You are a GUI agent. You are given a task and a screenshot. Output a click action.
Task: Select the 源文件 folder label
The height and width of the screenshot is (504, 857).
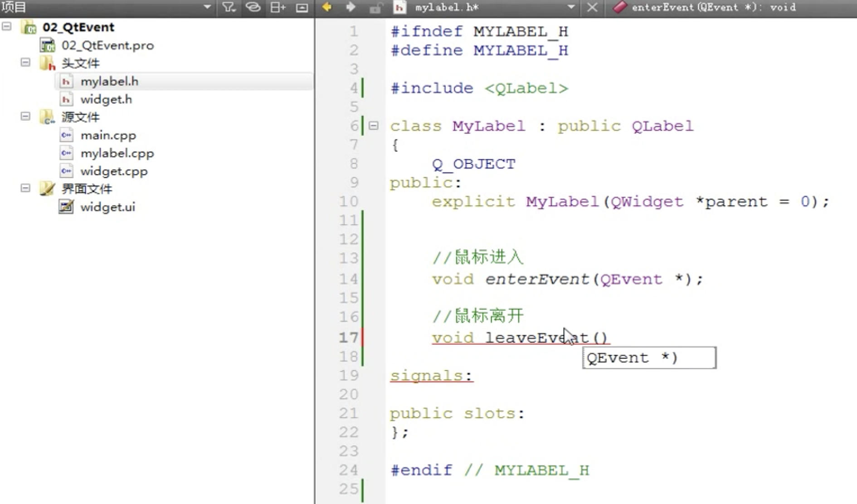(80, 117)
